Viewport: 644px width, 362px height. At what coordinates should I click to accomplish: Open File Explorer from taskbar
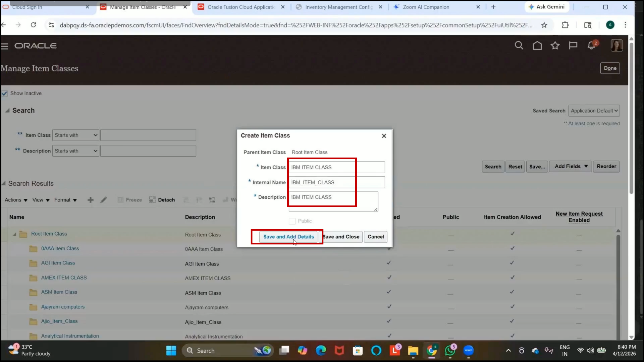413,351
